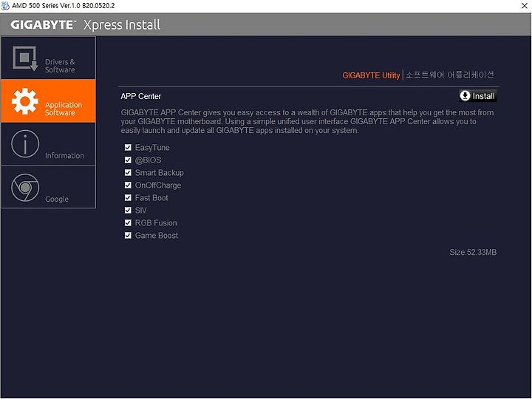
Task: Click the Size:52.33MB label
Action: [473, 252]
